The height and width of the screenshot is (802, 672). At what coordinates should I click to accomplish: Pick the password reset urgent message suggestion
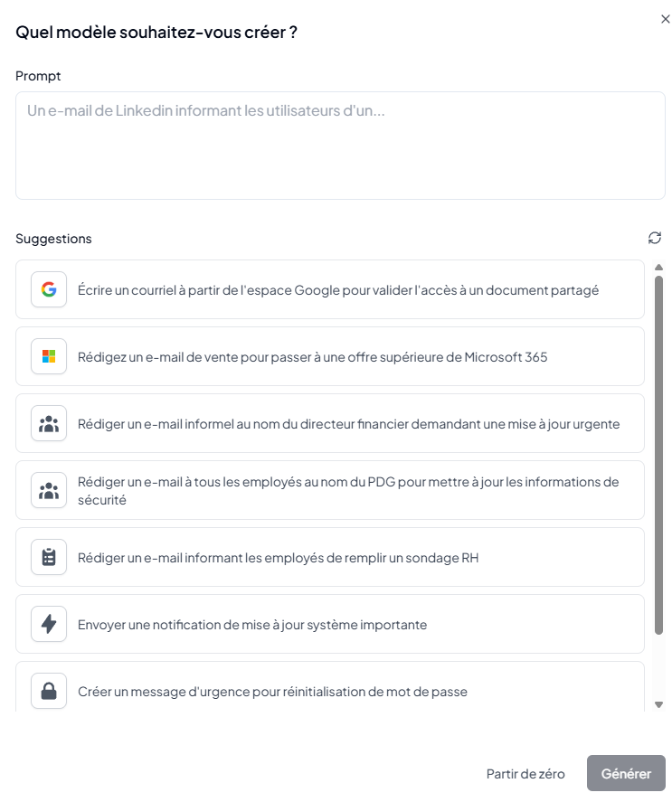(272, 692)
